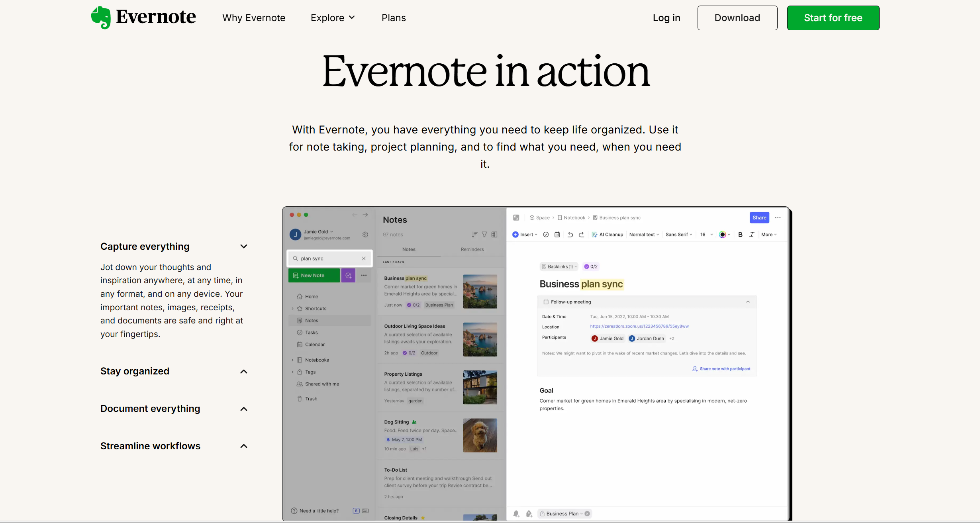The height and width of the screenshot is (523, 980).
Task: Open the font size 16 dropdown
Action: click(706, 235)
